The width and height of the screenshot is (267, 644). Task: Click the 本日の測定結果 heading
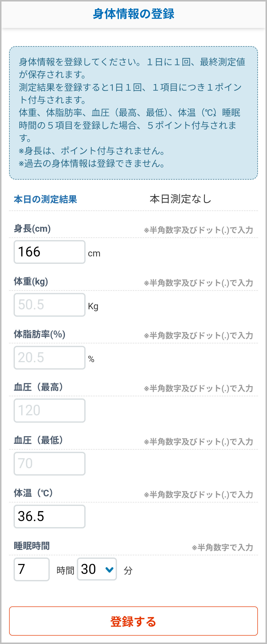(x=45, y=199)
